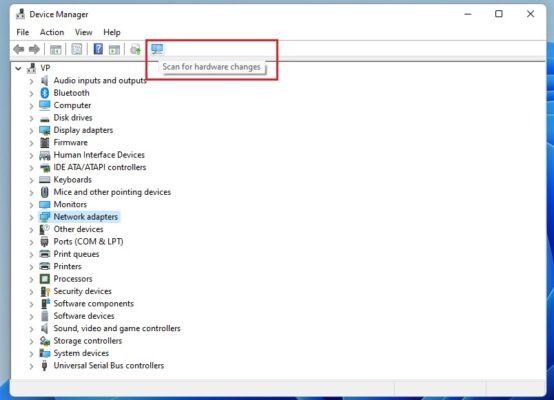The height and width of the screenshot is (400, 554).
Task: Click the Display adapters icon
Action: tap(45, 130)
